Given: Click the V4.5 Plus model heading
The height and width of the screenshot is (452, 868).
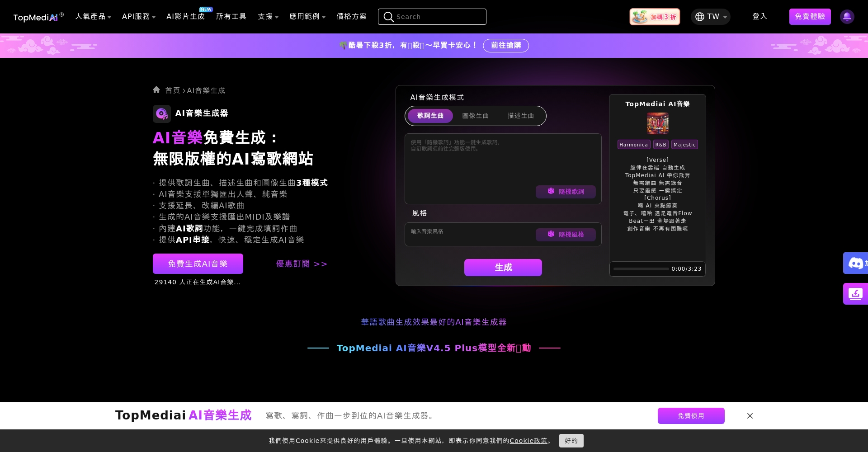Looking at the screenshot, I should 434,348.
